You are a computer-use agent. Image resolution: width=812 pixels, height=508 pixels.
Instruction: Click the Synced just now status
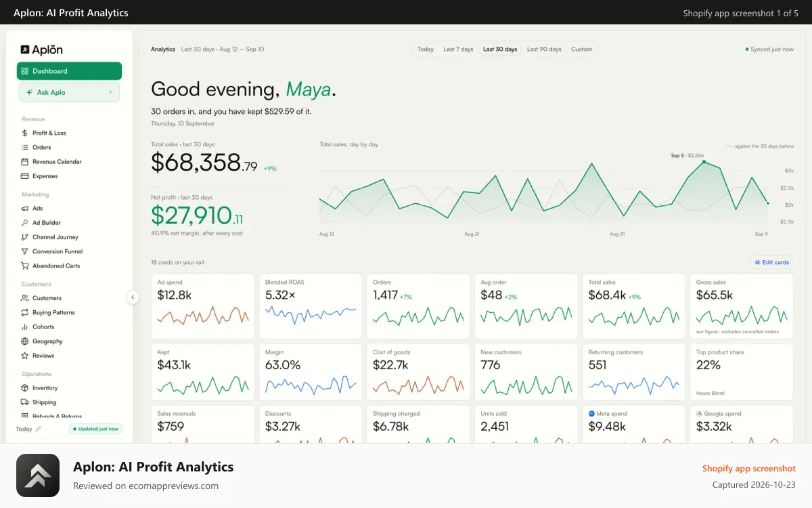click(769, 49)
